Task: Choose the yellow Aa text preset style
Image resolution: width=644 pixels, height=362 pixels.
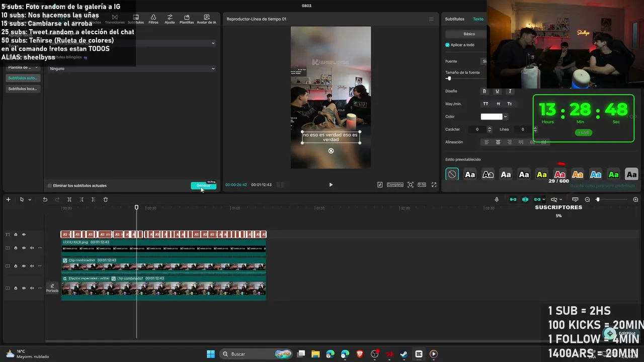Action: [541, 174]
